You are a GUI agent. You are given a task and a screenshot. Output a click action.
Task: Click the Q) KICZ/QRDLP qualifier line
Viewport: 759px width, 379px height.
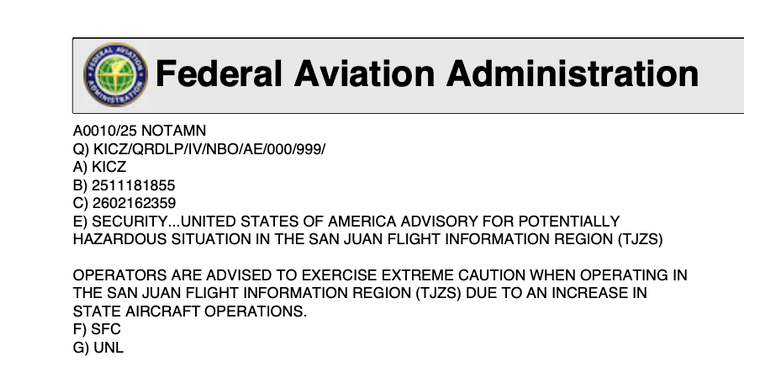(199, 150)
